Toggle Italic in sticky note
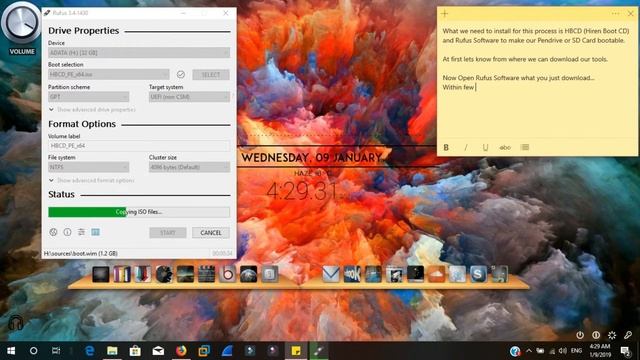 [466, 147]
